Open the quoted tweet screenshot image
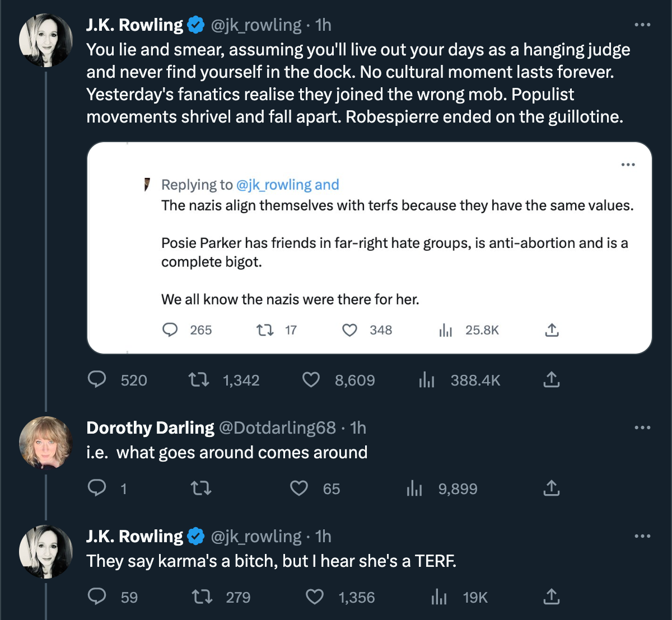The image size is (672, 620). pyautogui.click(x=370, y=248)
